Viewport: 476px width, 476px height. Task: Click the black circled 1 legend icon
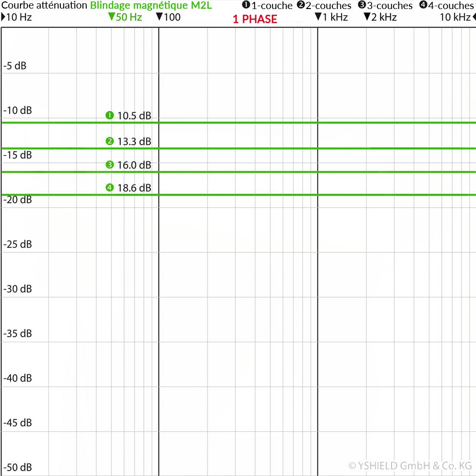point(246,5)
